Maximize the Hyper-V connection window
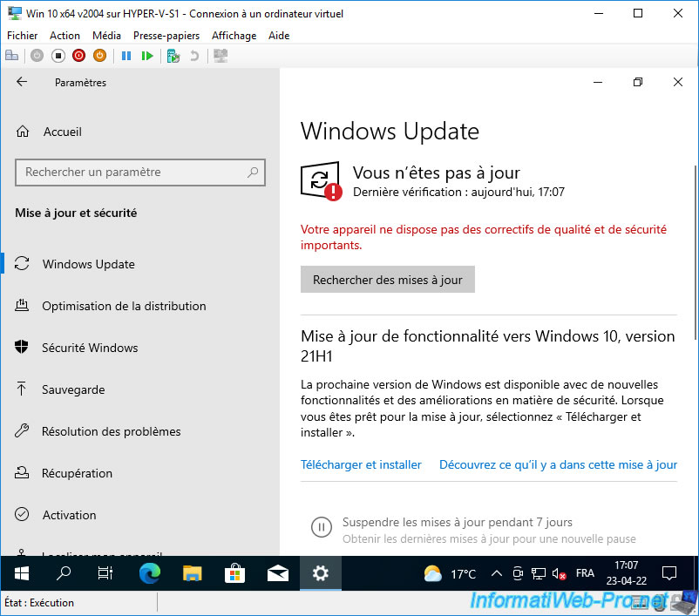The image size is (699, 616). click(638, 13)
